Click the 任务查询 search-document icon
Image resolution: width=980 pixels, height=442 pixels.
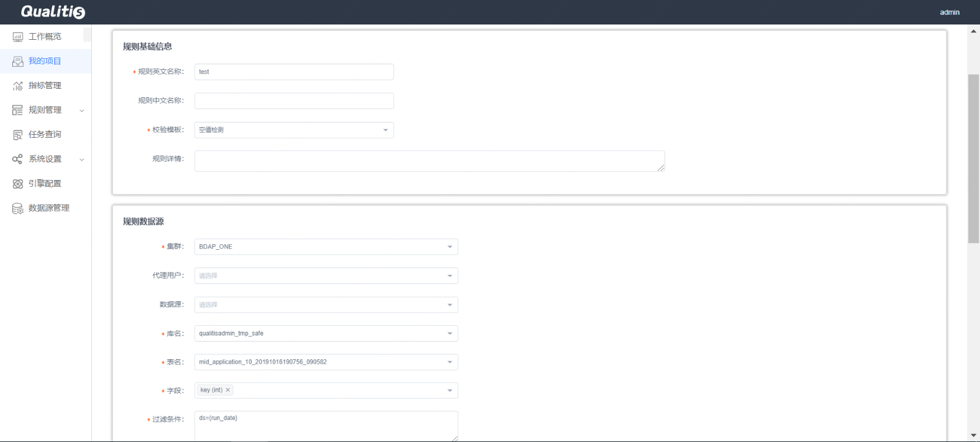[x=18, y=135]
